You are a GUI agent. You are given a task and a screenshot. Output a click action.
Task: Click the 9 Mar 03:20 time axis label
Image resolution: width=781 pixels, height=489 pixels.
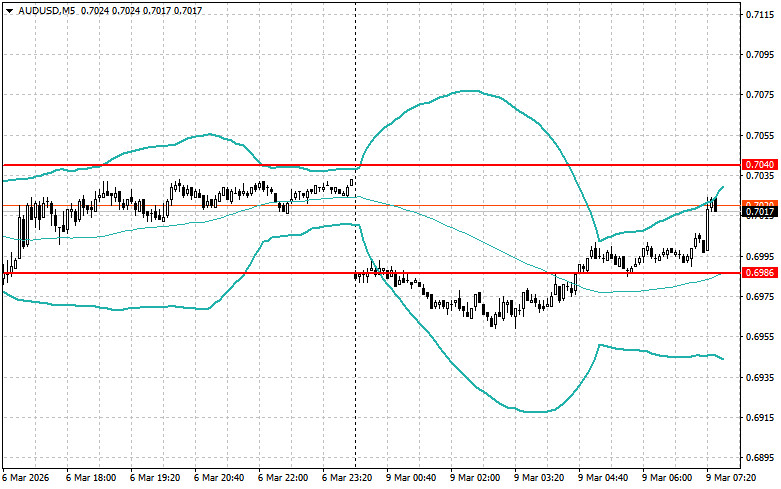pos(539,478)
